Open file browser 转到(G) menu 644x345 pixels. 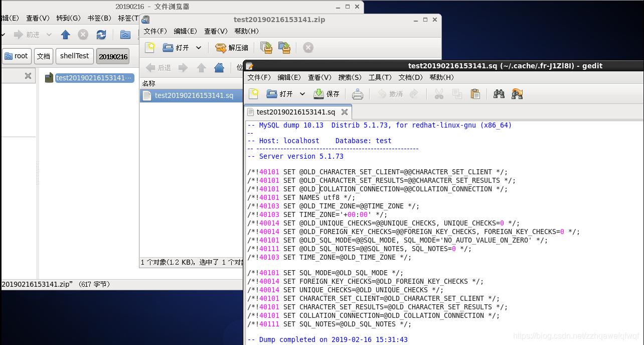[x=69, y=18]
